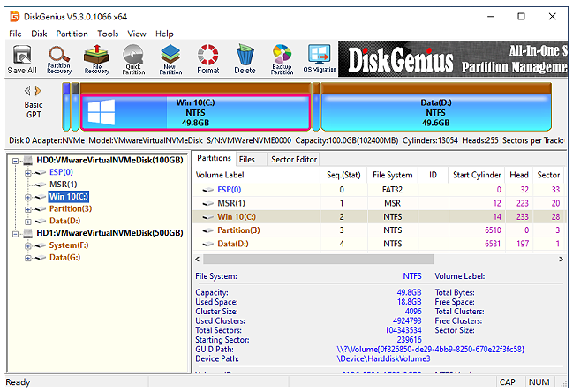Click the GUID Path volume value
573x392 pixels.
(x=430, y=350)
